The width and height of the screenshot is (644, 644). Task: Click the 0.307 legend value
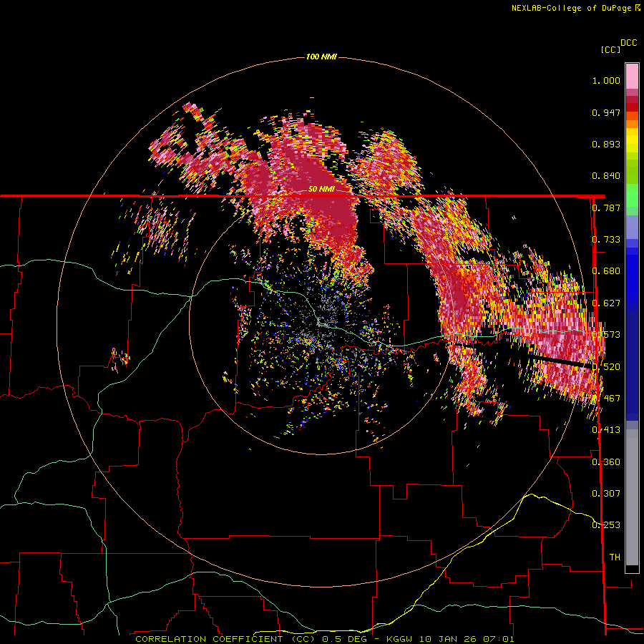[x=606, y=493]
